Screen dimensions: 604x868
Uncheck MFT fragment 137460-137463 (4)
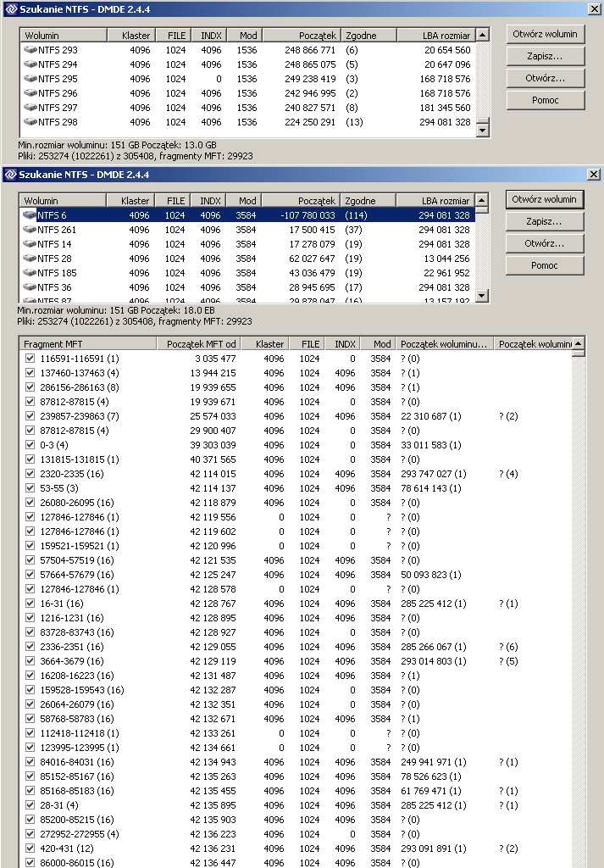[30, 373]
